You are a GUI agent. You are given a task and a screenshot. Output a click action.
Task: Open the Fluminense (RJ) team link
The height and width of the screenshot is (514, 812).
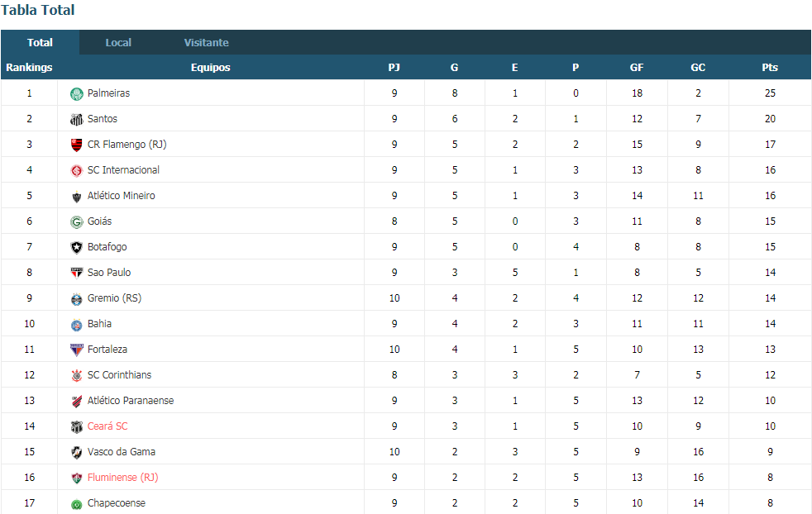click(122, 478)
